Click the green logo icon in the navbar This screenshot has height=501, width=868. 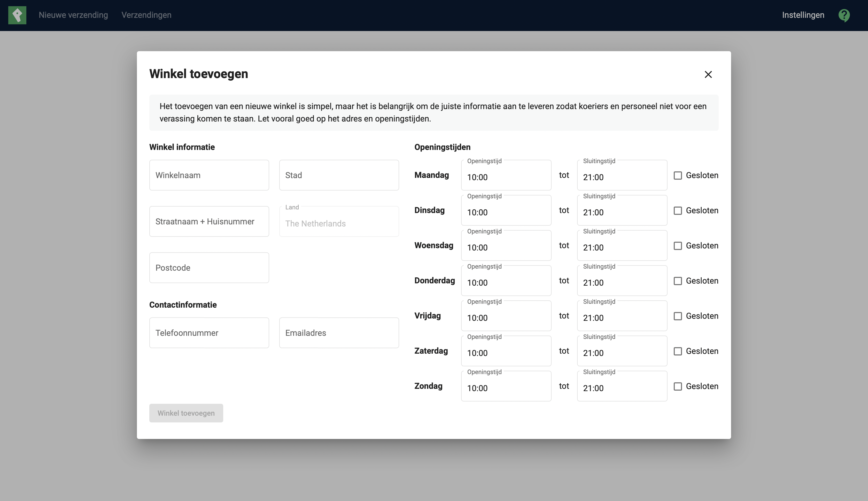(x=17, y=15)
